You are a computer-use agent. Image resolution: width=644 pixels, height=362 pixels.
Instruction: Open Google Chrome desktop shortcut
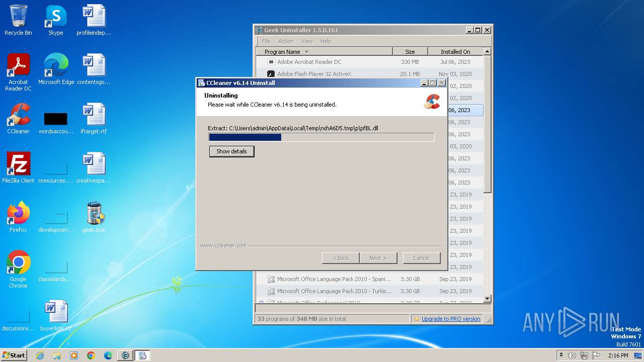click(18, 269)
